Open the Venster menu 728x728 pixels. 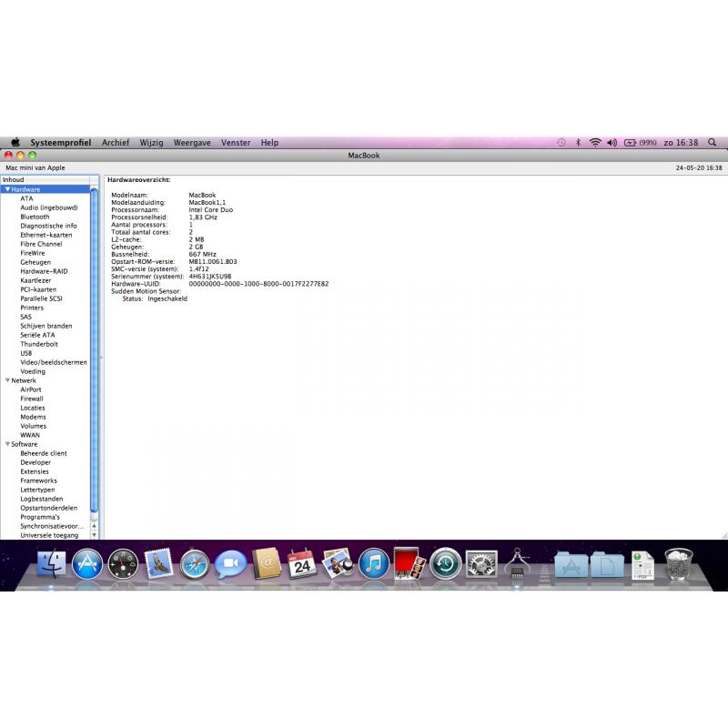(x=236, y=143)
